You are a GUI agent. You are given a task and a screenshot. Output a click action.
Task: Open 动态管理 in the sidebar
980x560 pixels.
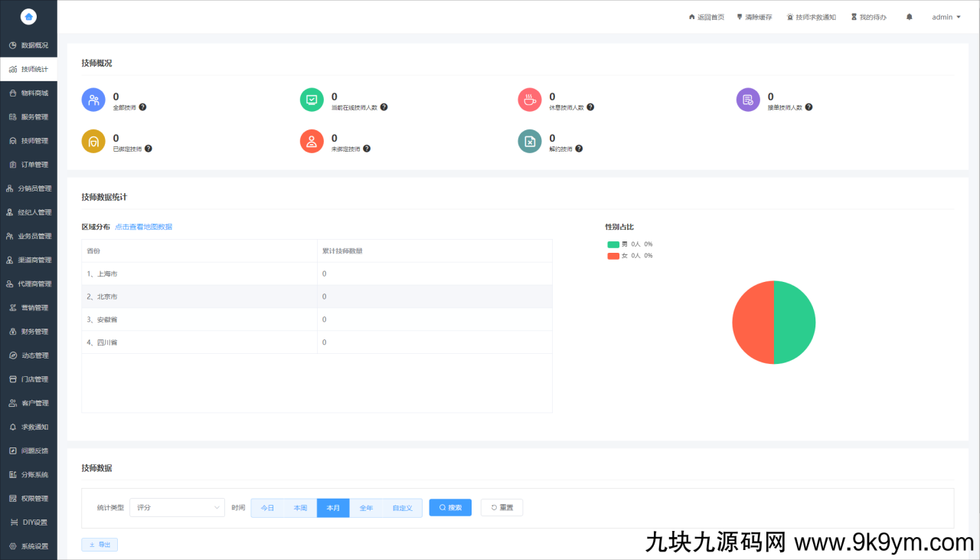pos(28,355)
